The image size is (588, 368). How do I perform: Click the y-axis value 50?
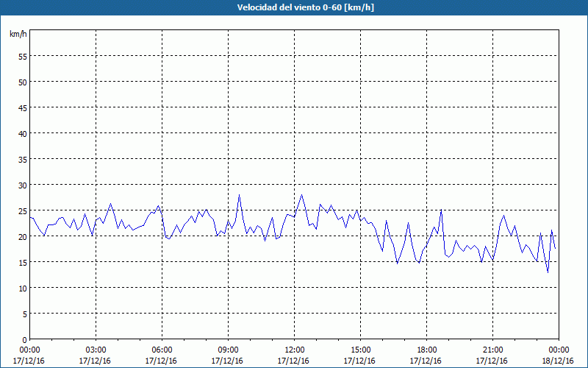click(23, 82)
